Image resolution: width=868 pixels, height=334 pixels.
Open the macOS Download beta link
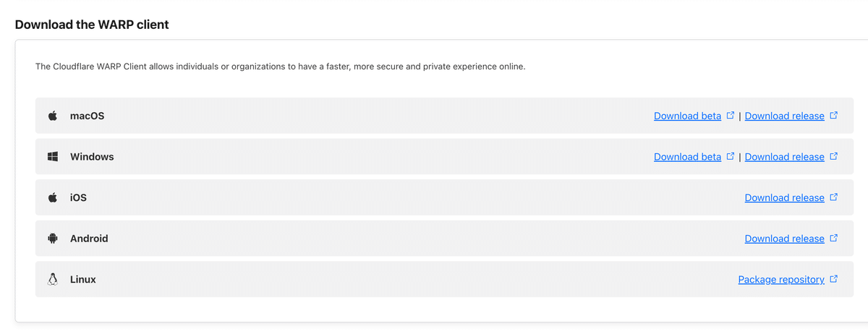click(x=687, y=116)
